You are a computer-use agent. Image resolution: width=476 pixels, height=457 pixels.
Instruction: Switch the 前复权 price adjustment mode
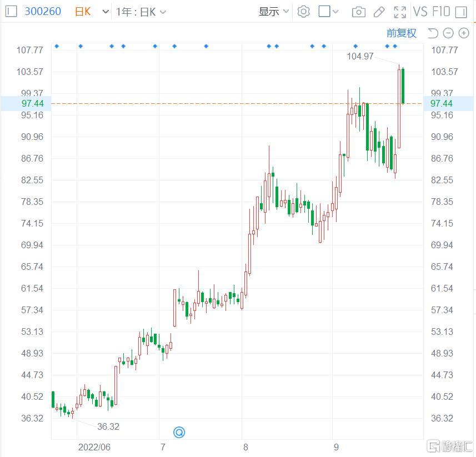[x=402, y=33]
